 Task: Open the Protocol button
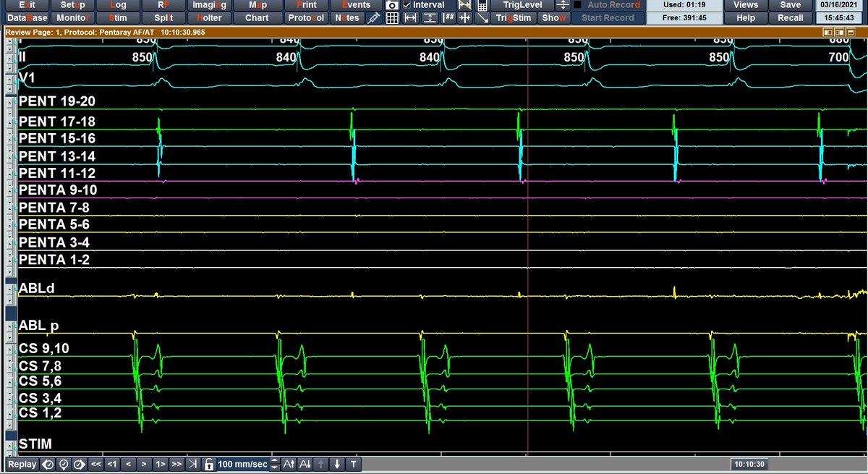306,18
